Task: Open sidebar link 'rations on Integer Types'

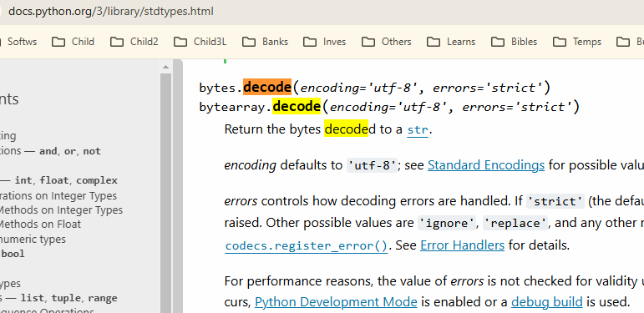Action: (x=58, y=195)
